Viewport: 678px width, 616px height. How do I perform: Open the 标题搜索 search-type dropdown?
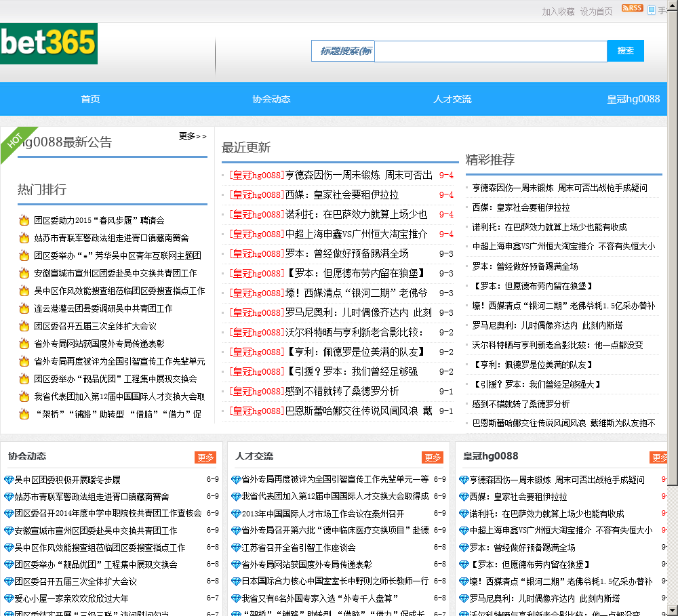[343, 51]
